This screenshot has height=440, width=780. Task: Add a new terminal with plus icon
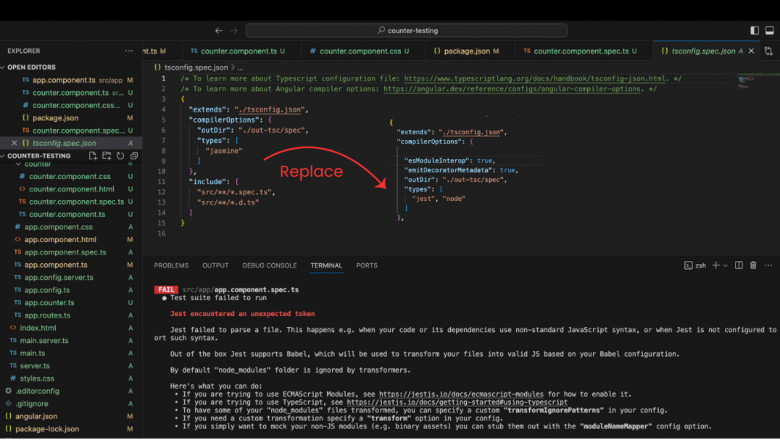tap(716, 265)
